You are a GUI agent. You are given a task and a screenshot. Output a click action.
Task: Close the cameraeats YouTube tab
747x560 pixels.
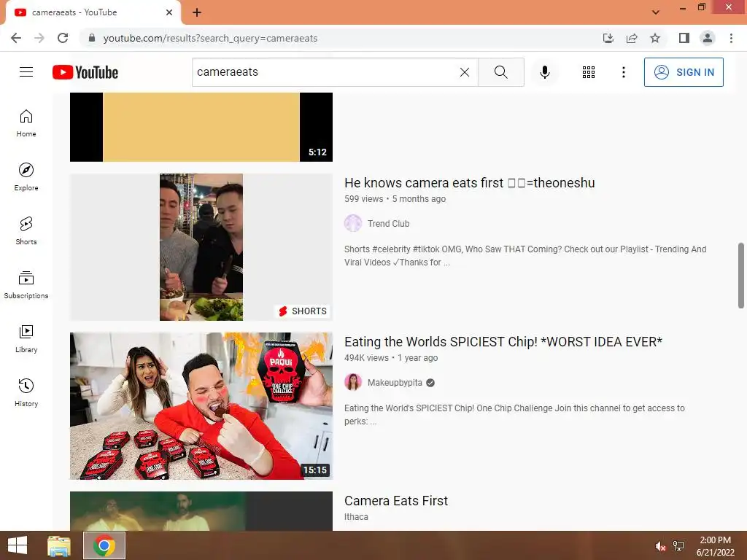(x=169, y=12)
